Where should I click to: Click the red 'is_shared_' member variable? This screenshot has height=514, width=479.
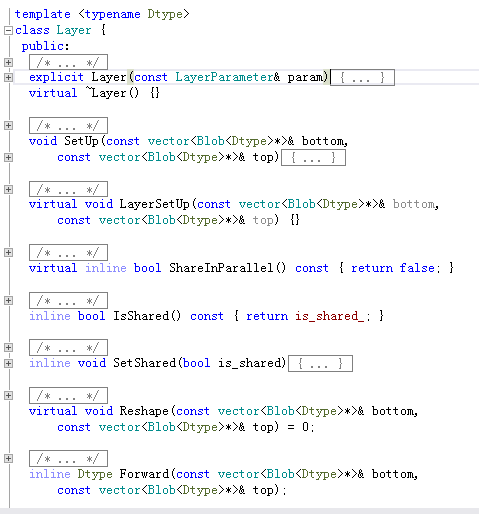tap(330, 316)
